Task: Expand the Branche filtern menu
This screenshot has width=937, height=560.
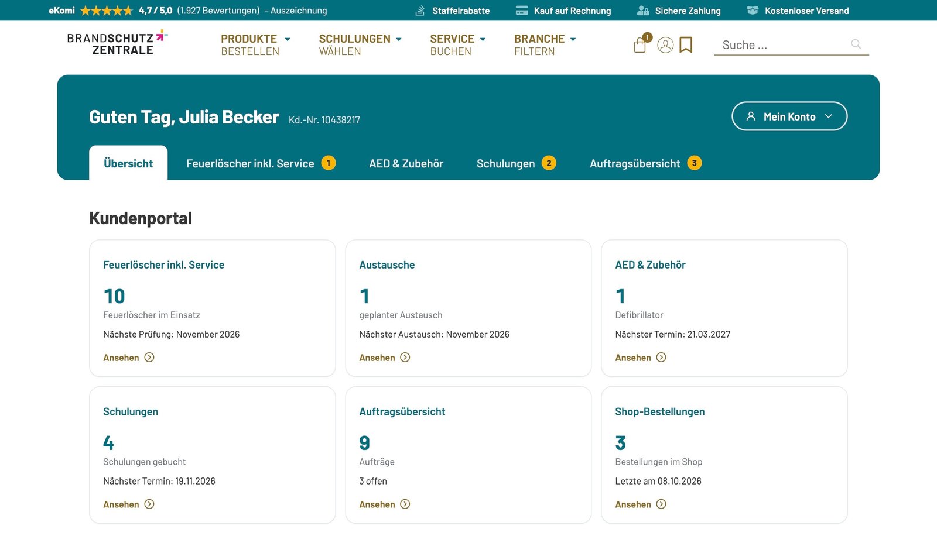Action: (x=545, y=45)
